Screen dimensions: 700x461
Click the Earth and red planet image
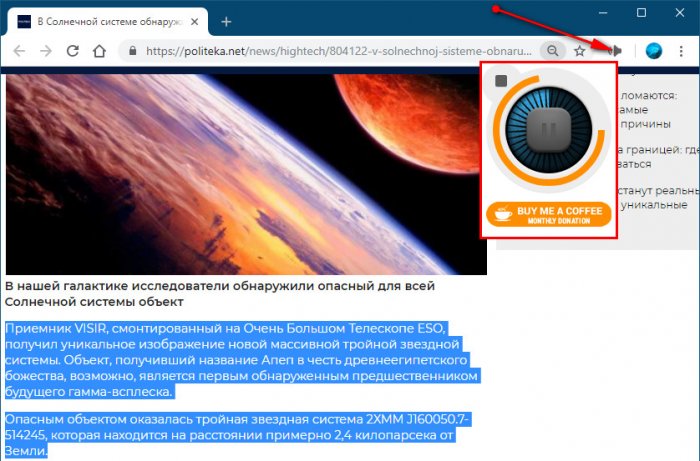coord(246,174)
